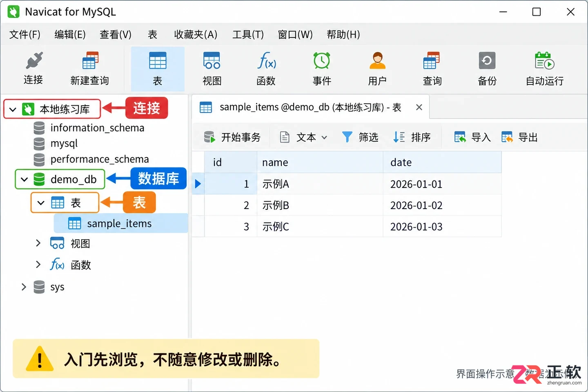This screenshot has height=392, width=588.
Task: Open the 工具(T) menu
Action: (248, 35)
